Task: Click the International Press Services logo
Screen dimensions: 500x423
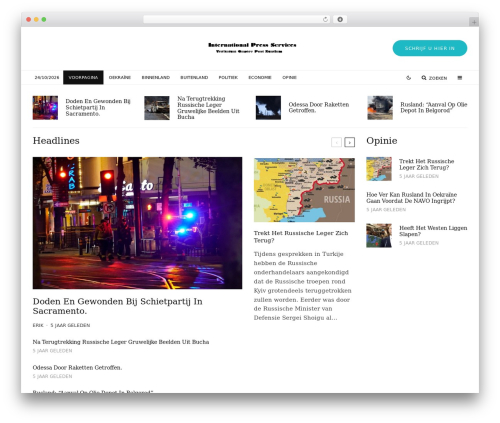Action: [x=252, y=48]
